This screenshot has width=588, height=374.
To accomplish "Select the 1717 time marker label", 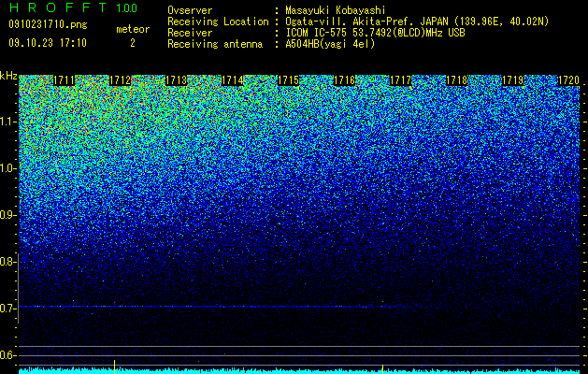I will coord(401,80).
